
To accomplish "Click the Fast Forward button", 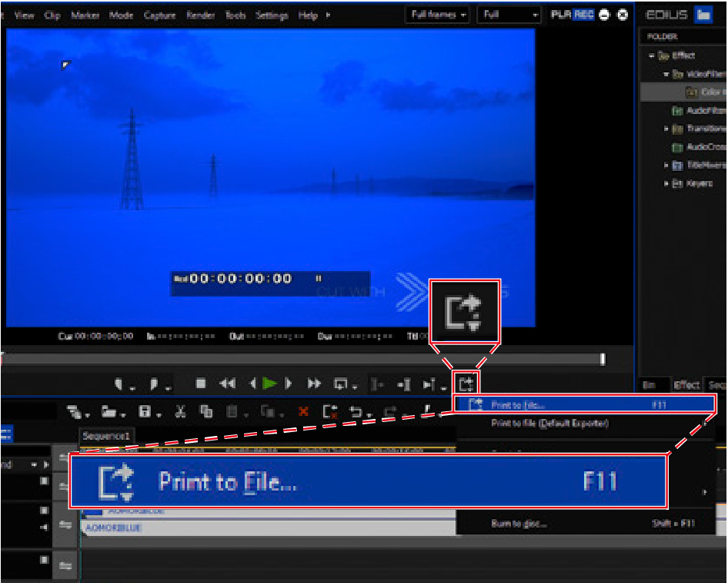I will (315, 383).
